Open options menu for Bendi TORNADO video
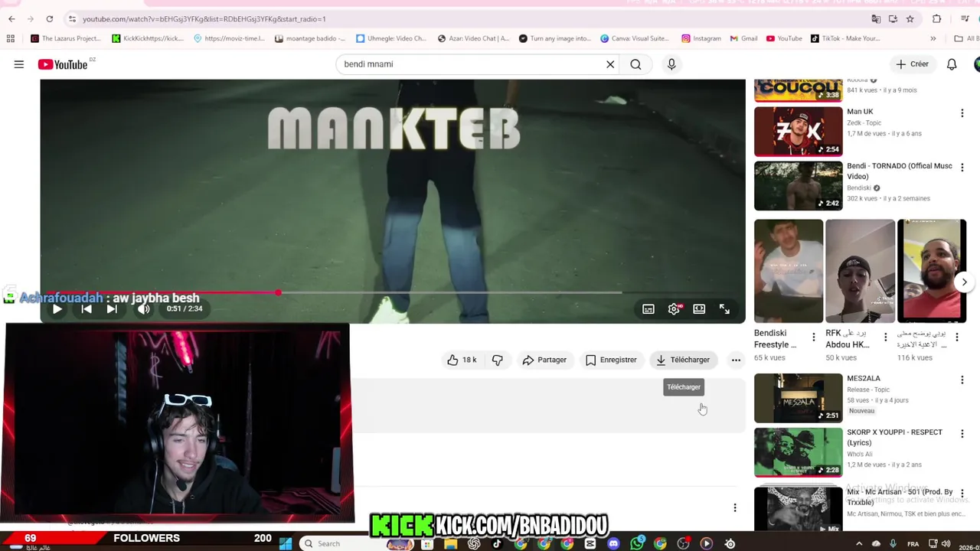The width and height of the screenshot is (980, 551). point(962,168)
